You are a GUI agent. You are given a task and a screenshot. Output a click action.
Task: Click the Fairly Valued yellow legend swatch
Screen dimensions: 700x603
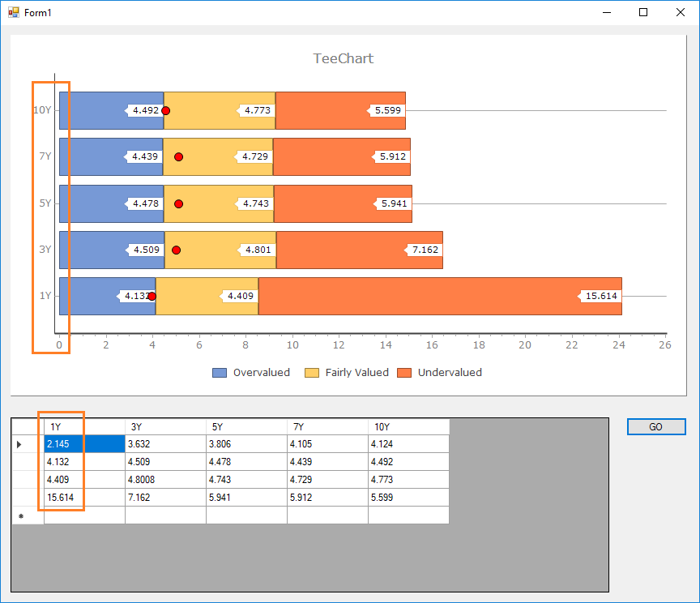click(312, 373)
